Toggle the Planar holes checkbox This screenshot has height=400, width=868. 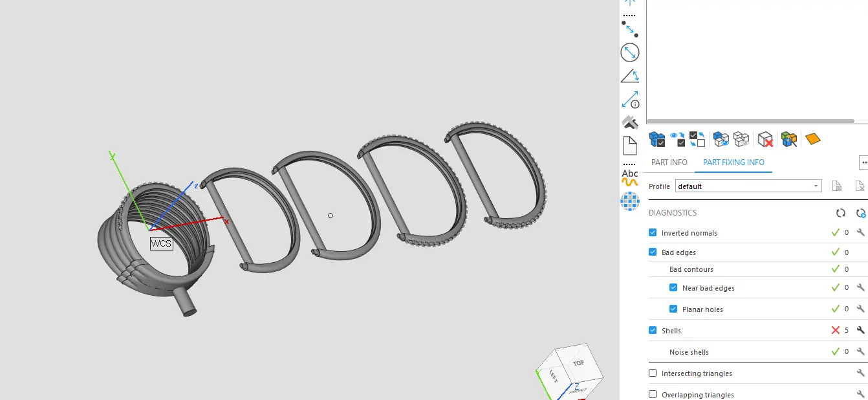(x=673, y=309)
